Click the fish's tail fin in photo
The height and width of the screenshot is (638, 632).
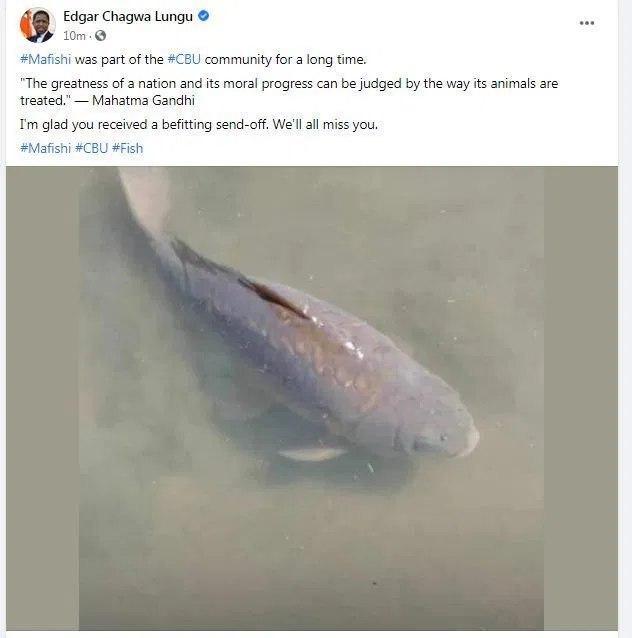144,197
